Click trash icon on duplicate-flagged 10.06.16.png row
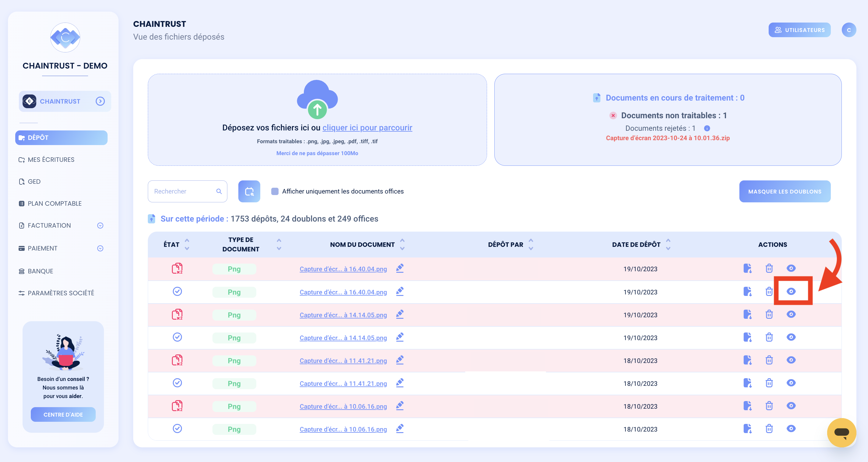 [769, 406]
